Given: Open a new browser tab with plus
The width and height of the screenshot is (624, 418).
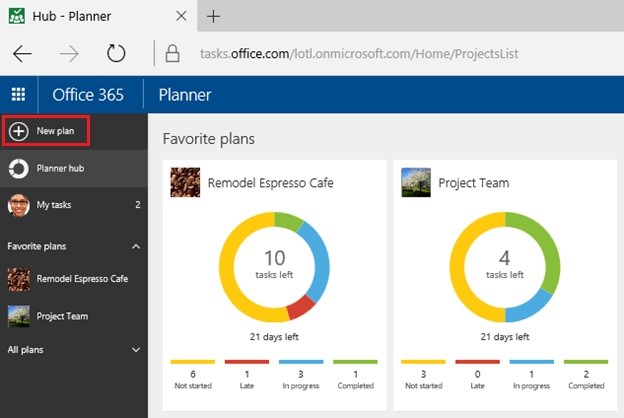Looking at the screenshot, I should [213, 16].
